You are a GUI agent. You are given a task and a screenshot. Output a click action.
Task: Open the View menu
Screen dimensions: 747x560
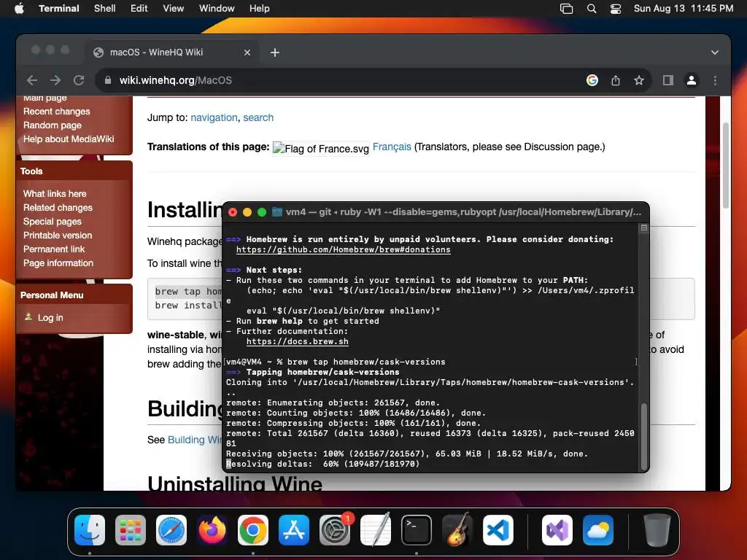point(173,9)
